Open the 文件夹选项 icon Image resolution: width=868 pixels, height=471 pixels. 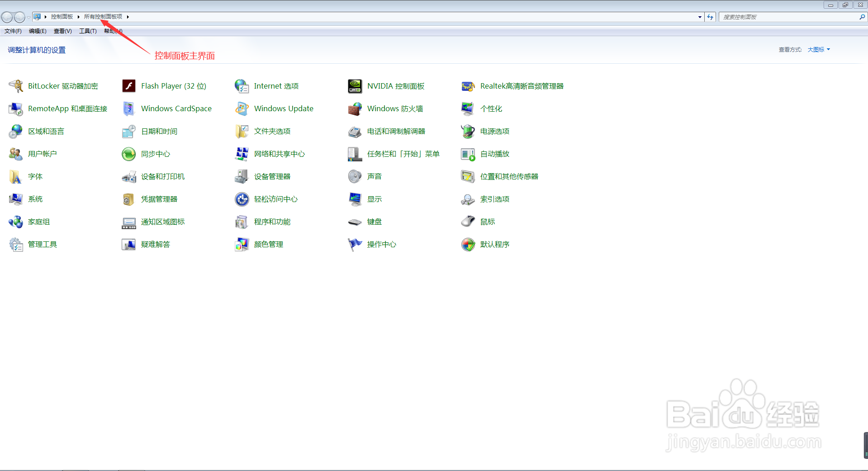coord(242,131)
